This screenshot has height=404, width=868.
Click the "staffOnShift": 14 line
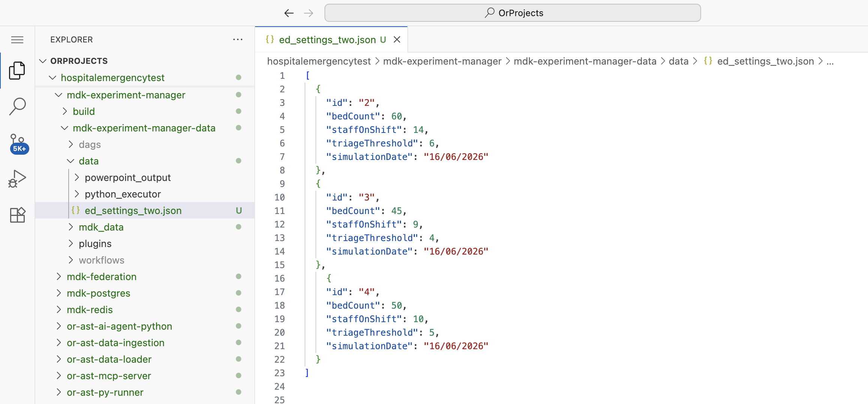(x=377, y=130)
